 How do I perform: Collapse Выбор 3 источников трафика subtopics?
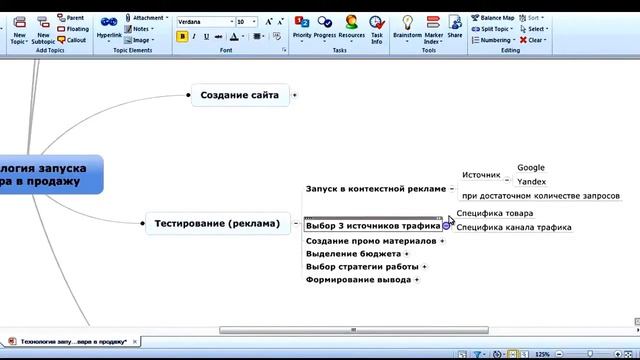[446, 225]
